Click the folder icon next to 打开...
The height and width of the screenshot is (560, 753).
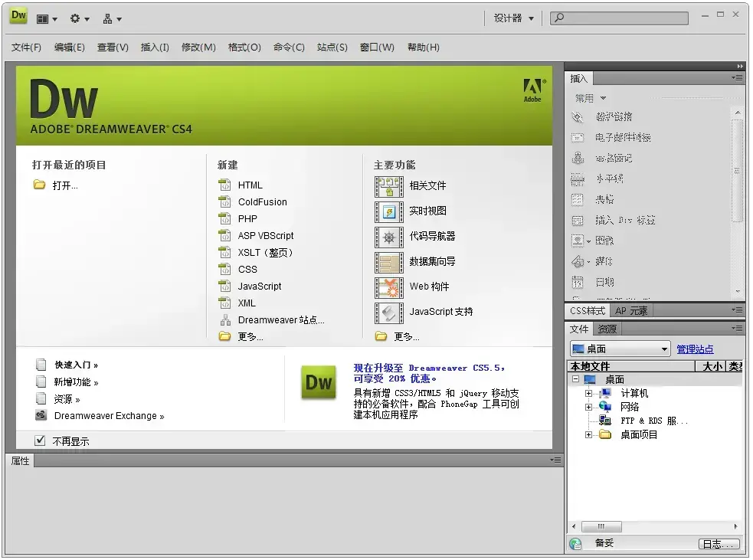click(x=39, y=185)
